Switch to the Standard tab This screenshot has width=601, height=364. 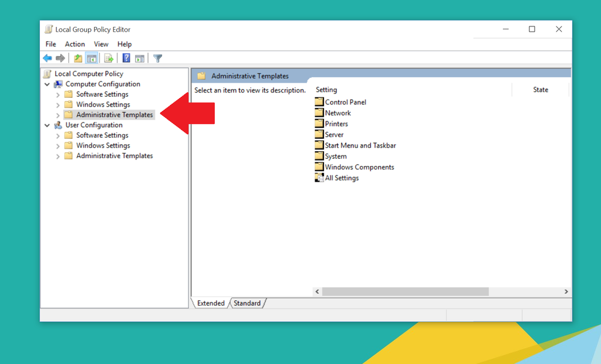pos(247,303)
